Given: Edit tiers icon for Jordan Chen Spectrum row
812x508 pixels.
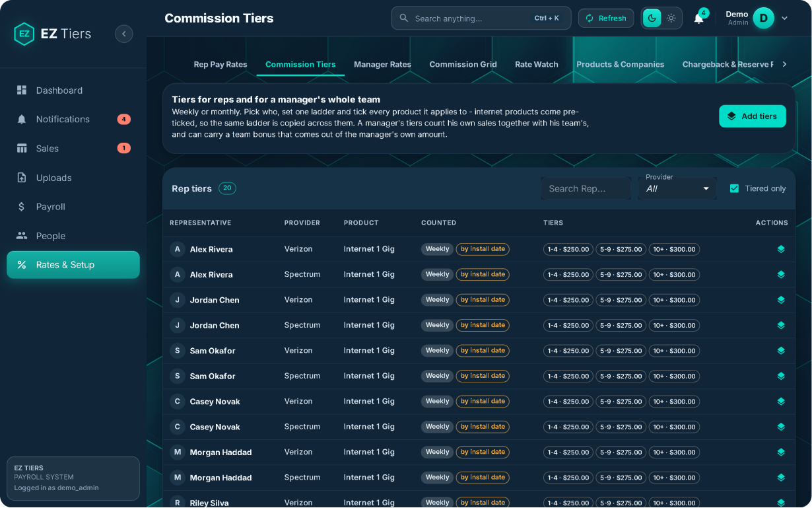Looking at the screenshot, I should click(x=781, y=325).
